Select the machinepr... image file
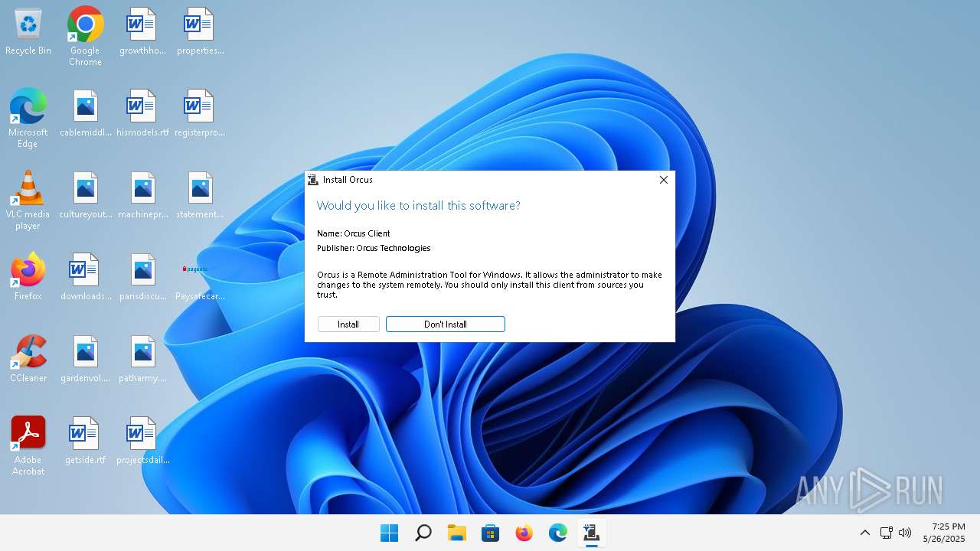This screenshot has height=551, width=980. (x=142, y=196)
